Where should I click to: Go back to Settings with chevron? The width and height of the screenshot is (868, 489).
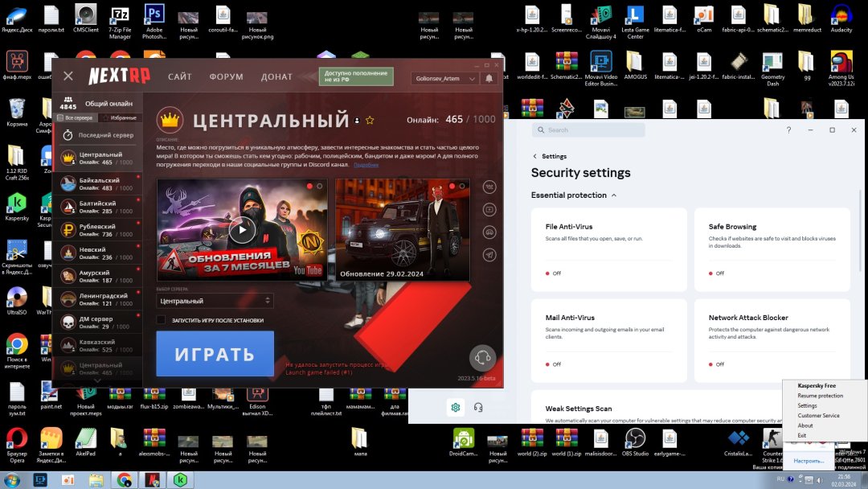tap(534, 157)
